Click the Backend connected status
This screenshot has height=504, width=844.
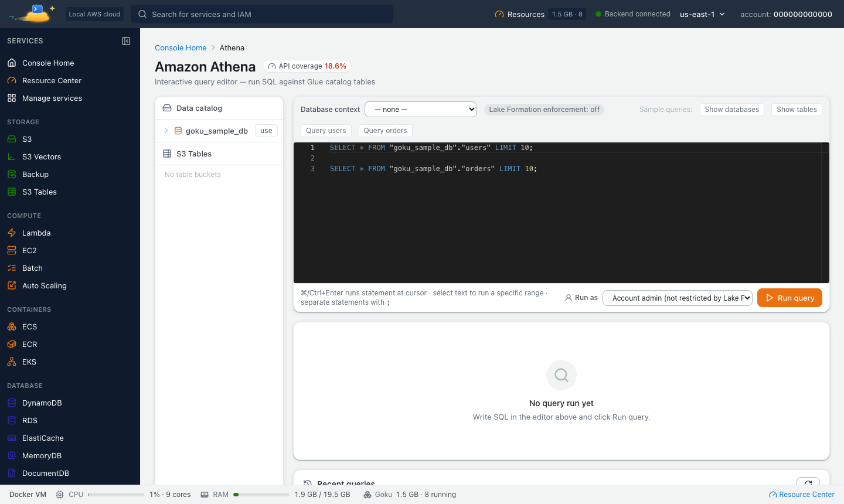pyautogui.click(x=633, y=14)
